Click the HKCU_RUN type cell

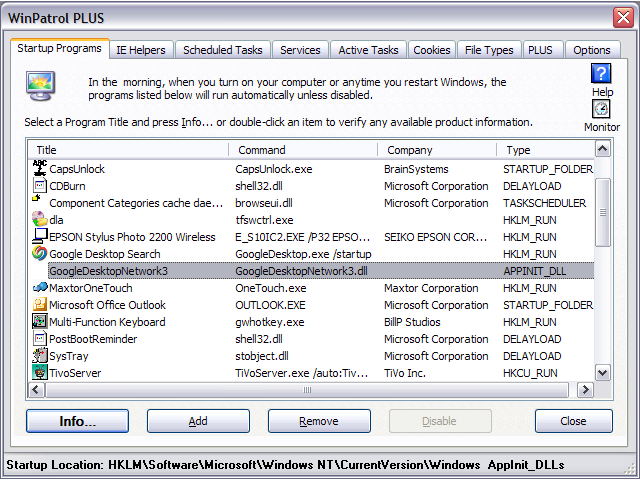point(530,373)
